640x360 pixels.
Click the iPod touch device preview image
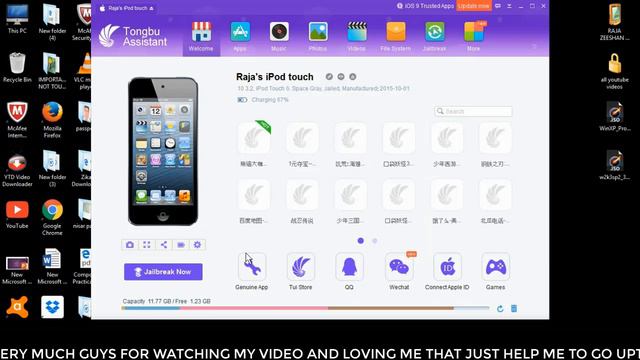tap(163, 151)
